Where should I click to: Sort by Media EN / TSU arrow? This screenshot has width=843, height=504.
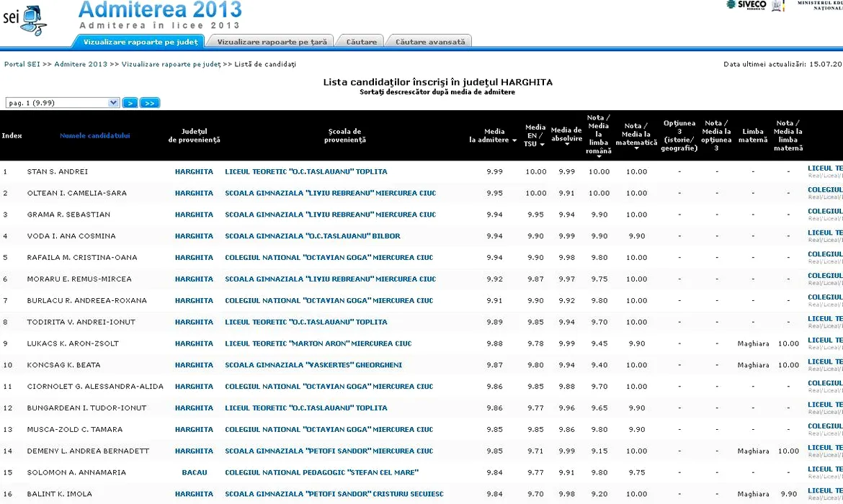tap(542, 145)
